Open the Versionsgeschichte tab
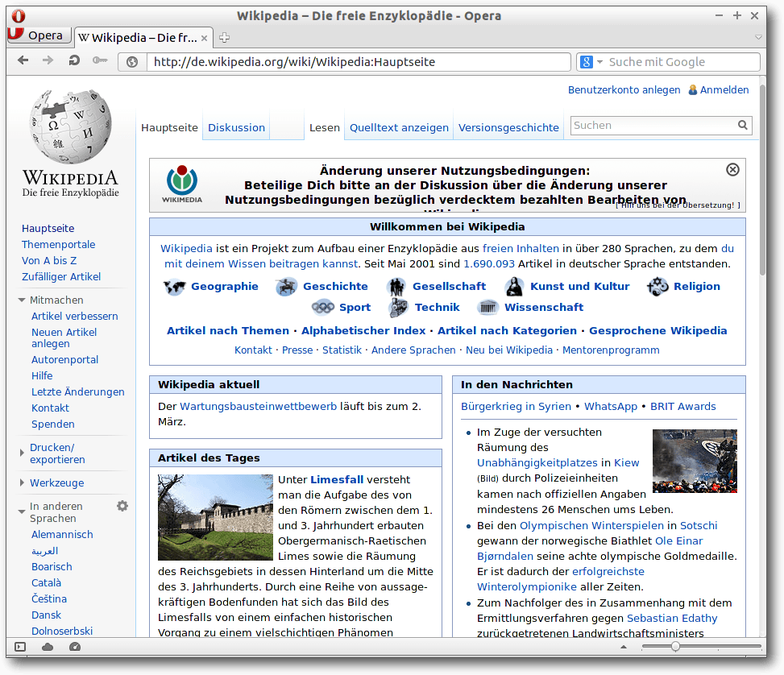Screen dimensions: 784x675 coord(508,127)
